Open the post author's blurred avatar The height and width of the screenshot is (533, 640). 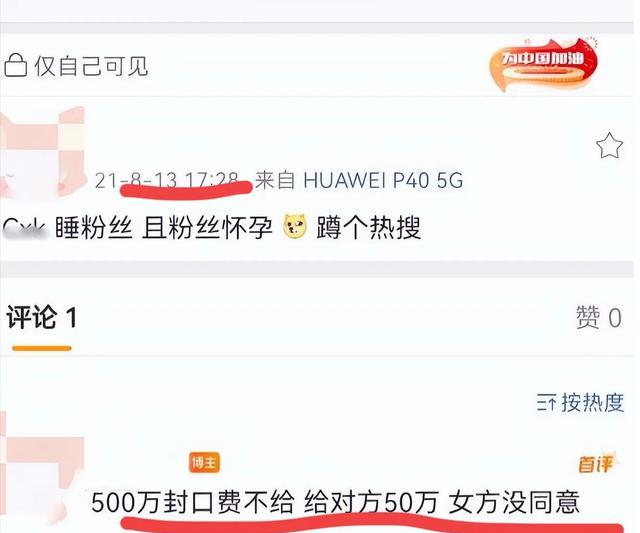(x=42, y=152)
